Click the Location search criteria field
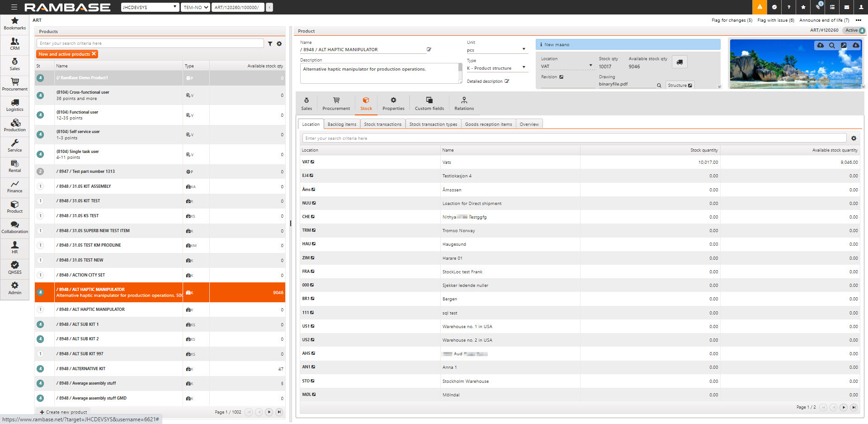Screen dimensions: 868x424 click(x=574, y=138)
